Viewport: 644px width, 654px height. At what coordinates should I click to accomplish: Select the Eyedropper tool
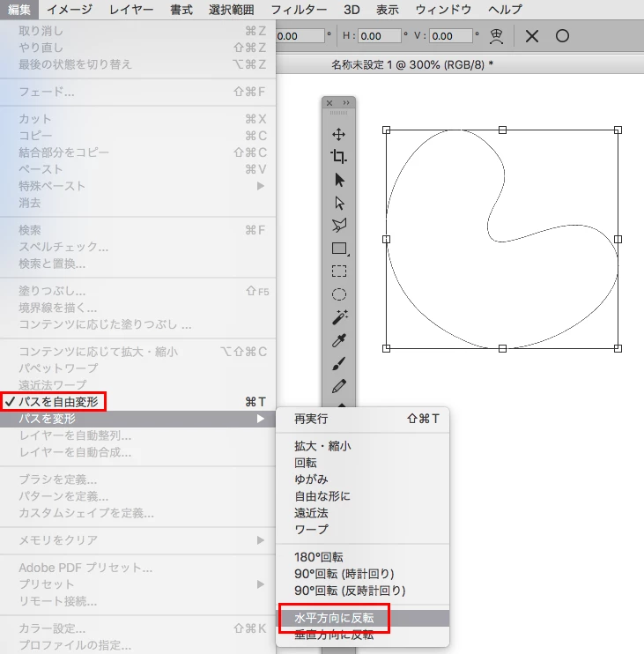(x=339, y=340)
